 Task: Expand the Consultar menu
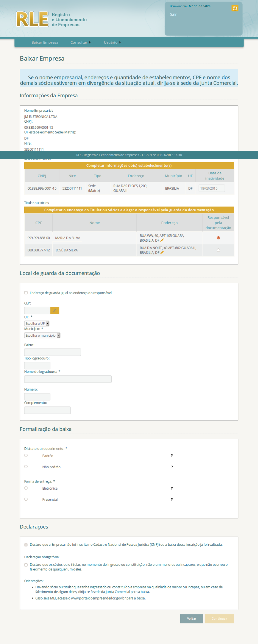[80, 42]
